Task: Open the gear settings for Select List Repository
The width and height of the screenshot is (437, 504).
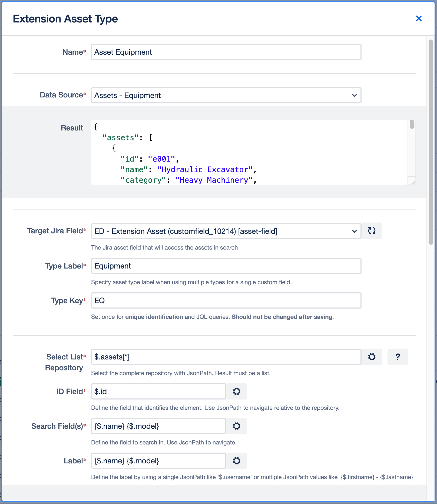Action: tap(372, 357)
